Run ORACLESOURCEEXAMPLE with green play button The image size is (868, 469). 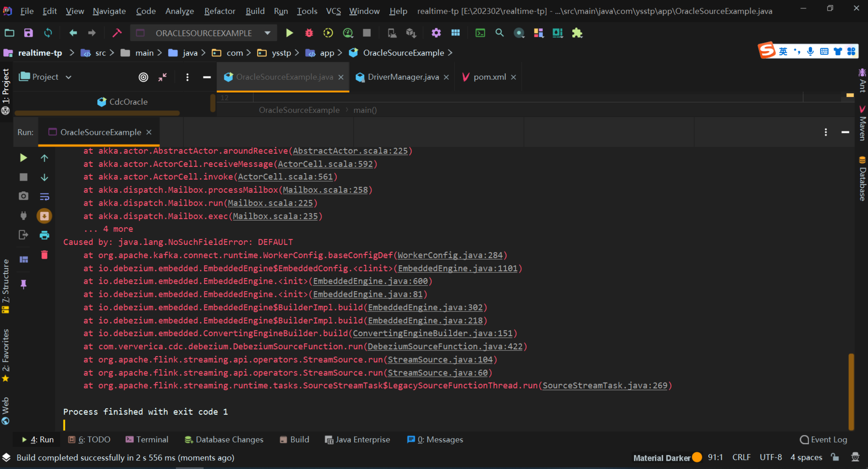(x=289, y=33)
